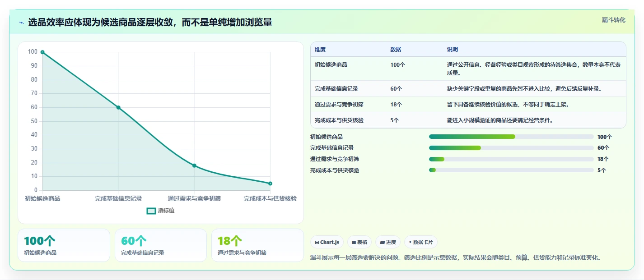The image size is (644, 280).
Task: Click x-axis label 初始候选商品 in chart
Action: tap(42, 198)
